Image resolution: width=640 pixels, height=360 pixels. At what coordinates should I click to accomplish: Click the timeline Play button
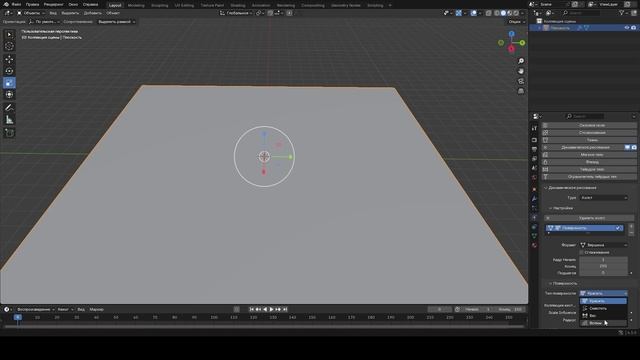pos(271,309)
